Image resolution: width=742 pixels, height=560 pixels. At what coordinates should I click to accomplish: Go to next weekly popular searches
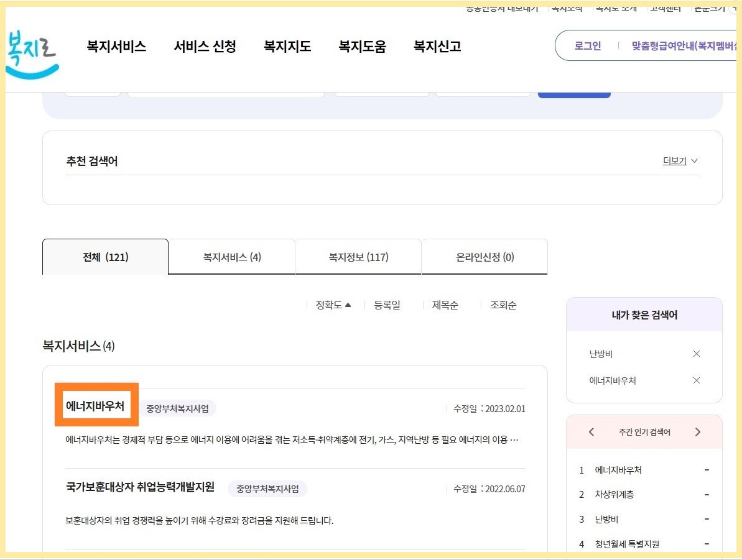point(698,431)
